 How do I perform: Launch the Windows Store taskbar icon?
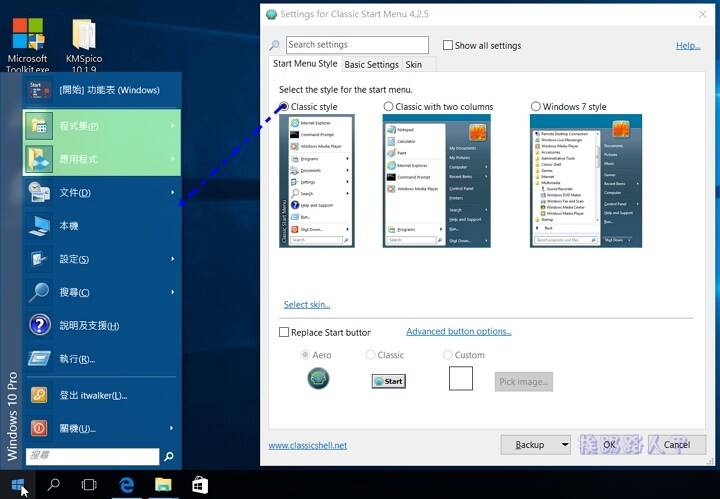(200, 485)
